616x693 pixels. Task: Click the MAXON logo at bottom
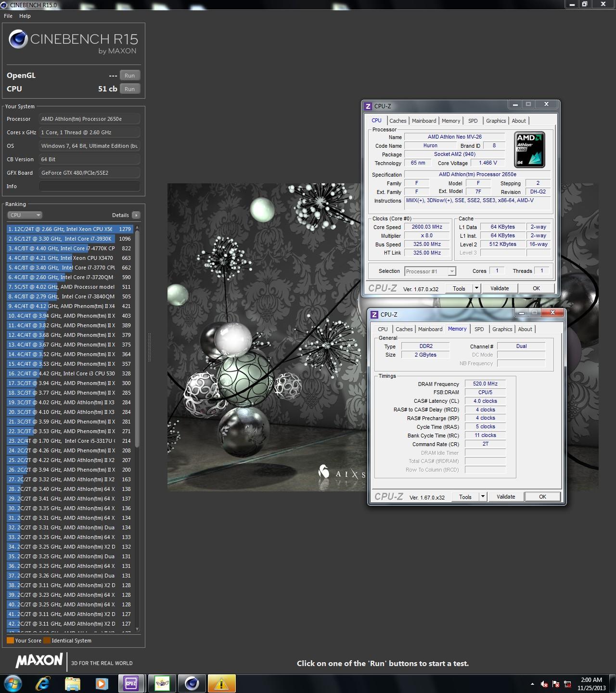pos(39,660)
